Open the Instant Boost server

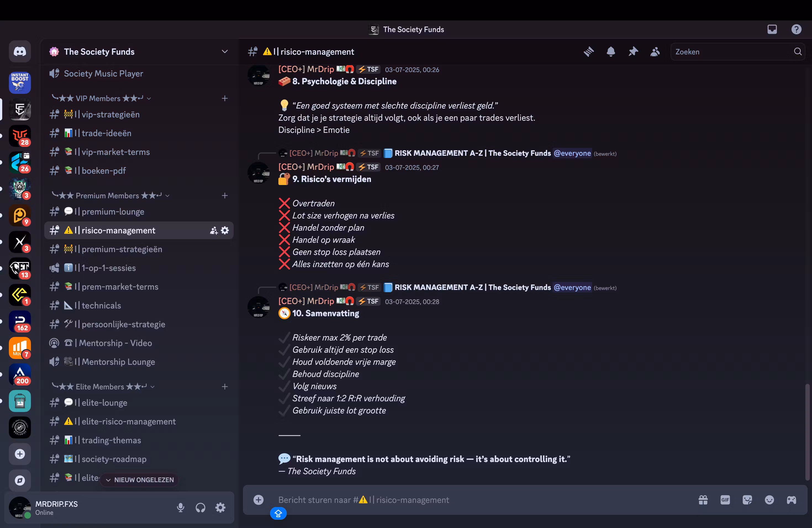(20, 83)
